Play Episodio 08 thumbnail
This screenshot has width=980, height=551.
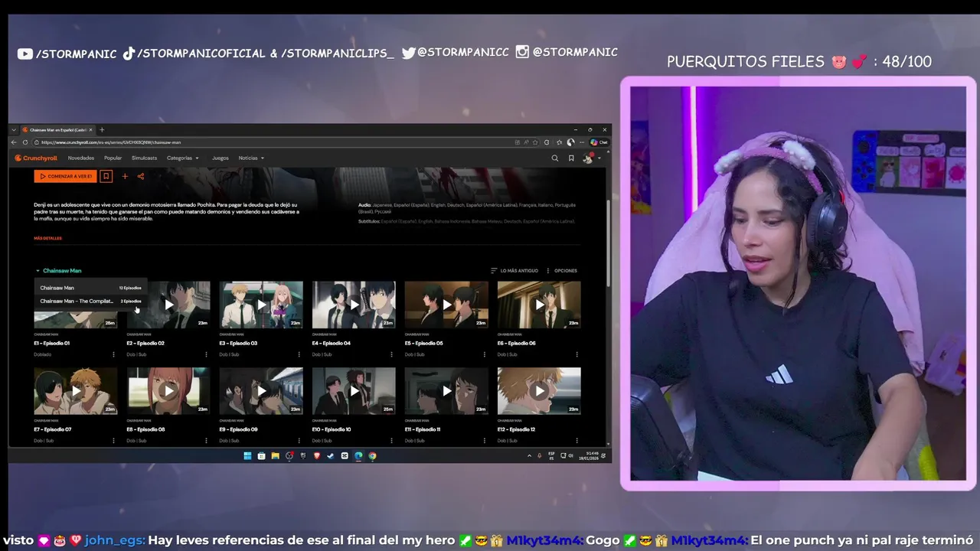tap(168, 391)
